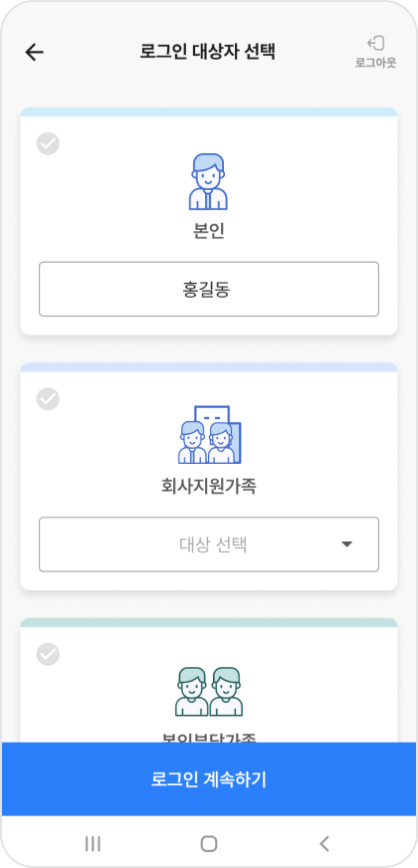Screen dimensions: 418x868
Task: Click the dropdown arrow in 회사지원가족 card
Action: (x=346, y=544)
